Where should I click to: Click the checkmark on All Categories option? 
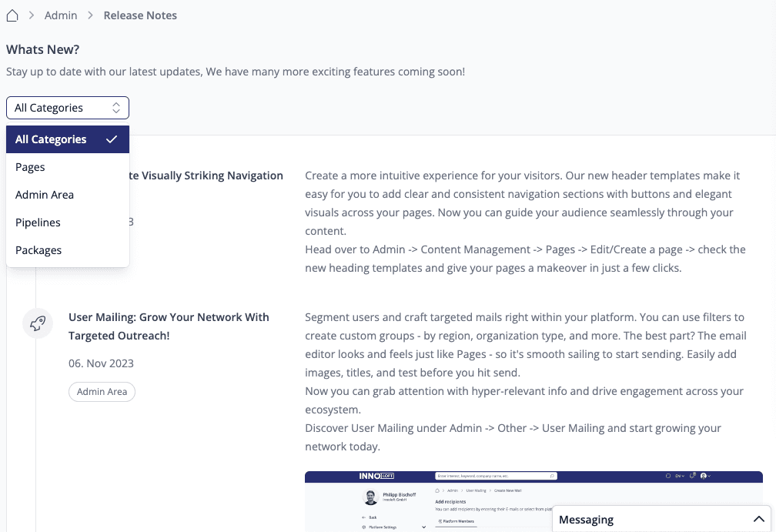coord(112,139)
